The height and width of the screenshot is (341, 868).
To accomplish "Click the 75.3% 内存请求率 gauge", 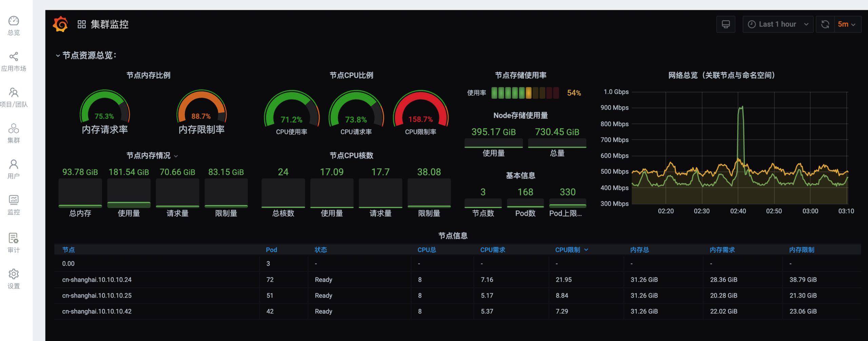I will 105,111.
